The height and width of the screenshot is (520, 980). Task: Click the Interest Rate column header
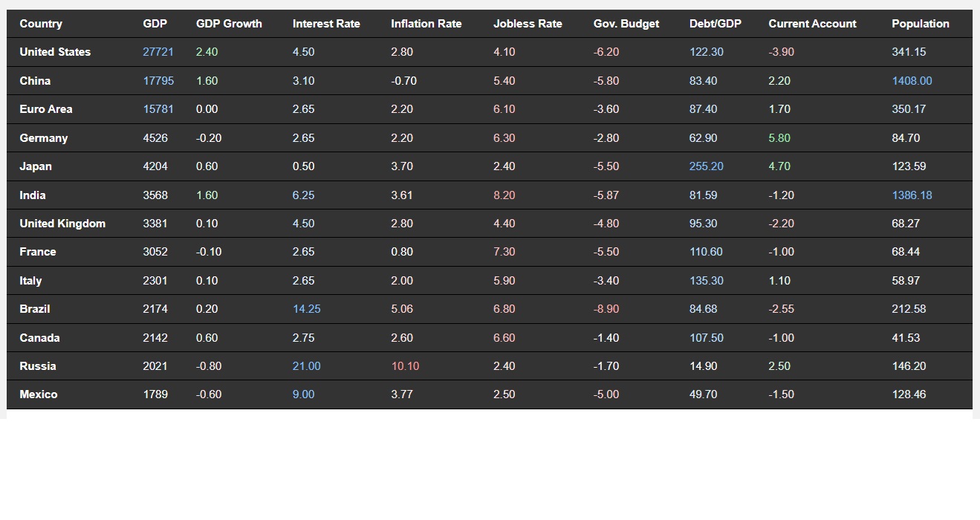point(326,24)
